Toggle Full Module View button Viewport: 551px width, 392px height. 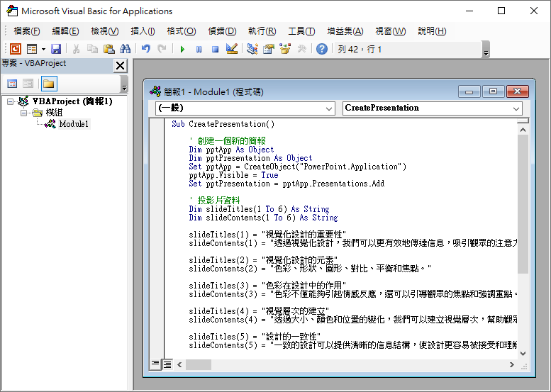pos(167,364)
